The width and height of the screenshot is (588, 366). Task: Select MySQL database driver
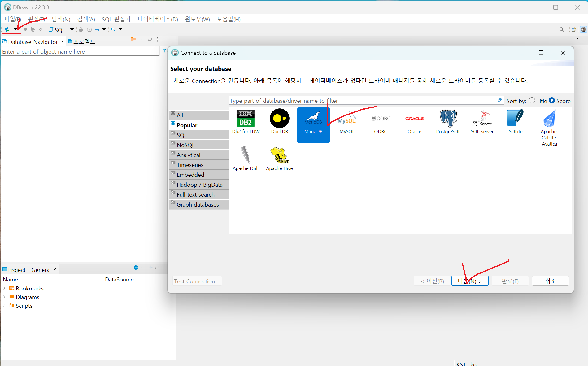point(347,122)
